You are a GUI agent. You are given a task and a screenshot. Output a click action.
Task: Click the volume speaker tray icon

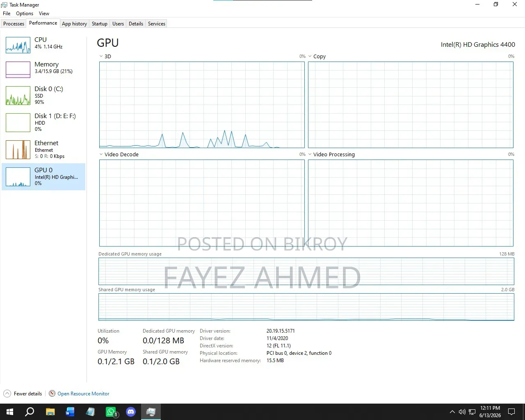(x=462, y=412)
